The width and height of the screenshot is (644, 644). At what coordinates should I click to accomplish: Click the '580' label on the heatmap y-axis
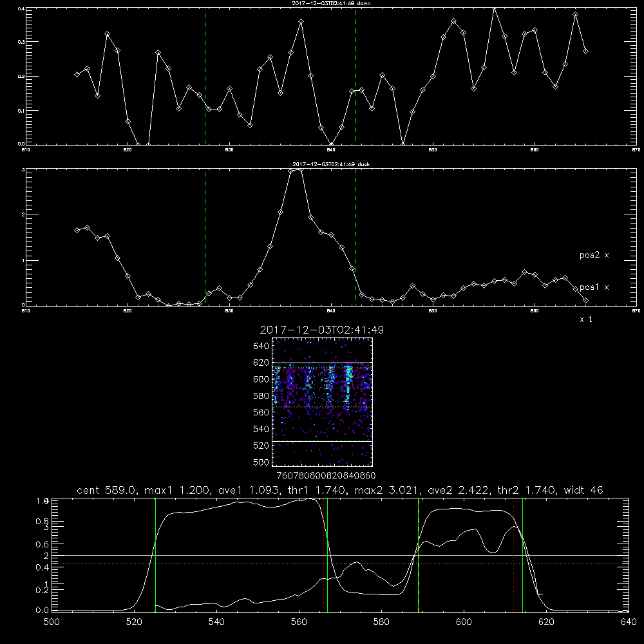[261, 396]
